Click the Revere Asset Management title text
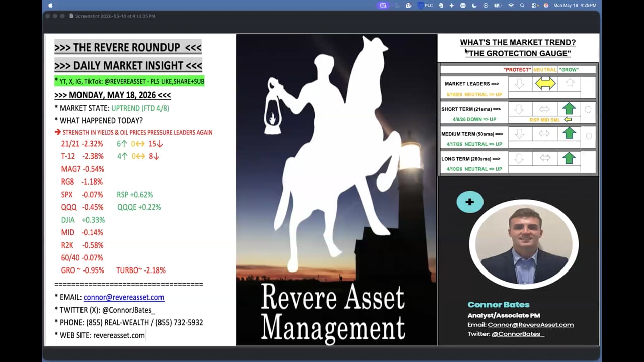The height and width of the screenshot is (362, 644). tap(333, 313)
